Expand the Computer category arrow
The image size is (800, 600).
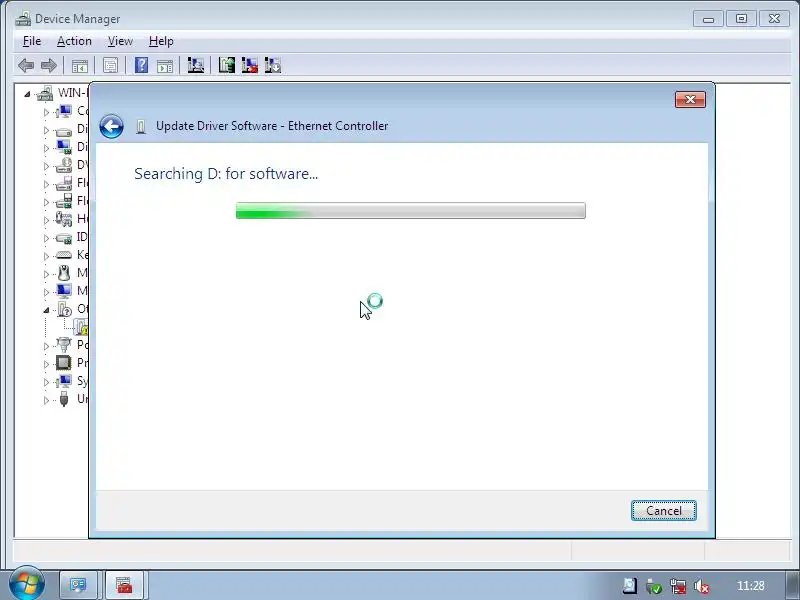[x=46, y=112]
